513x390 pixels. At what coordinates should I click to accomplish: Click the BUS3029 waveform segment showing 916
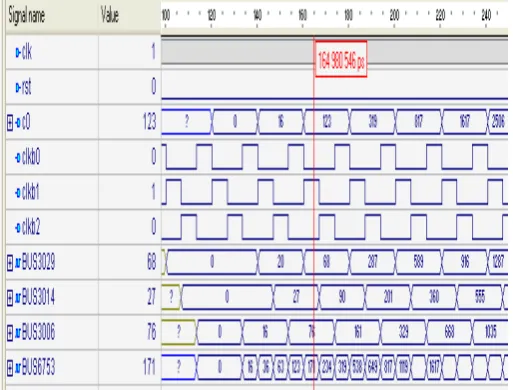click(x=464, y=262)
